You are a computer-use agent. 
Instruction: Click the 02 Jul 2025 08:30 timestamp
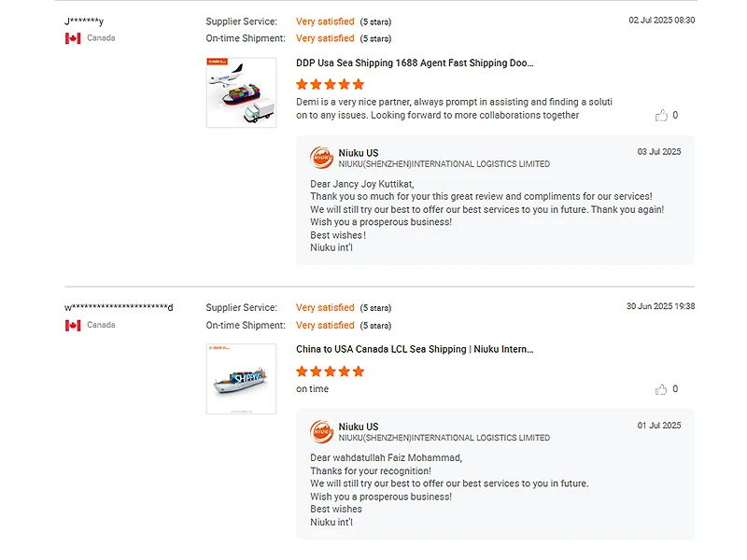[661, 20]
